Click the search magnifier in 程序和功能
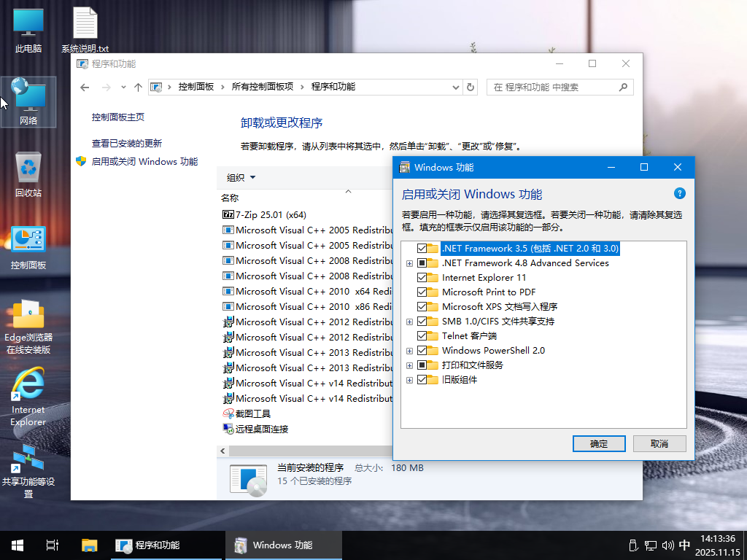Image resolution: width=747 pixels, height=560 pixels. click(623, 87)
